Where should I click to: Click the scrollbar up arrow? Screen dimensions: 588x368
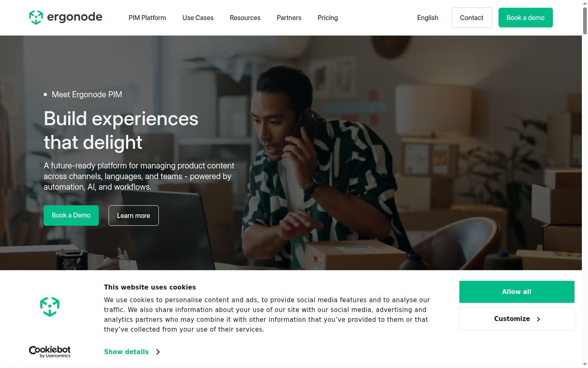click(585, 3)
